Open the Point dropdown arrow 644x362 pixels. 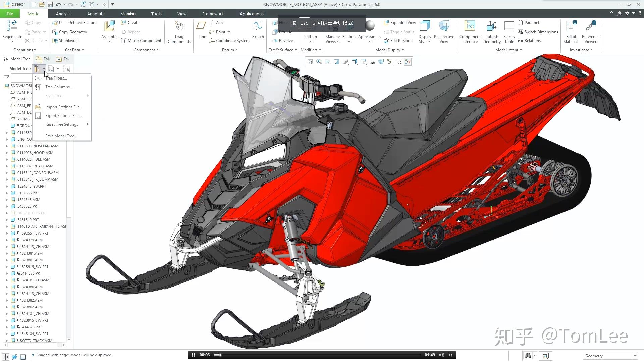pos(229,32)
